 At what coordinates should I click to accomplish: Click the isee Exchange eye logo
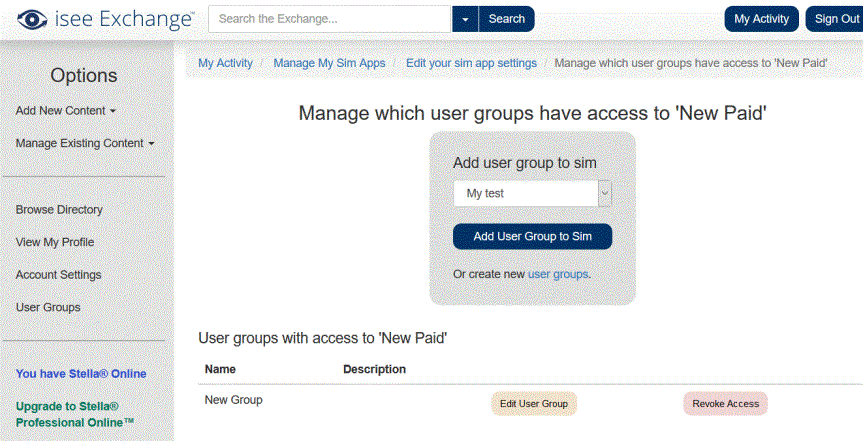click(x=33, y=19)
